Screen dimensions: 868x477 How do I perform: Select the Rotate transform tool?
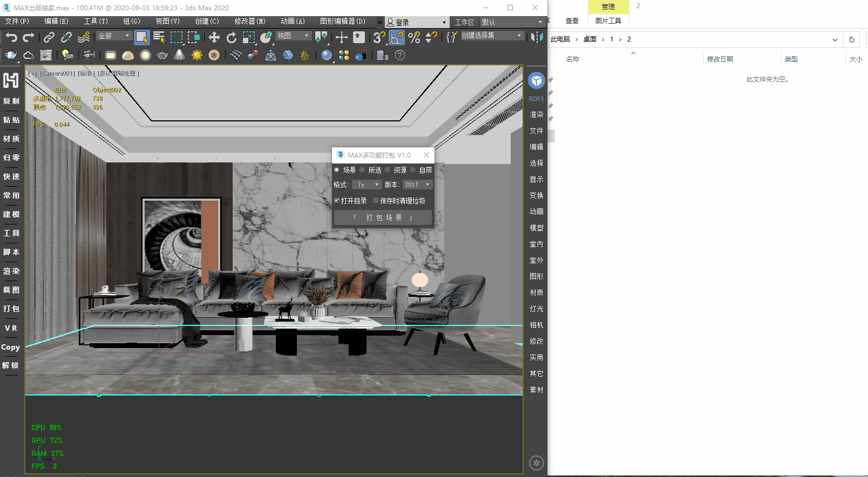pyautogui.click(x=232, y=37)
